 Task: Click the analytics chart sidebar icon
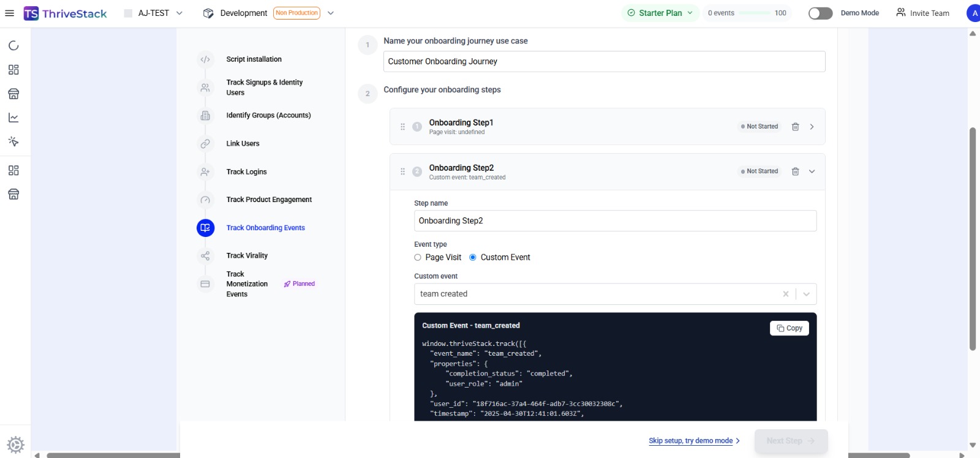click(13, 118)
